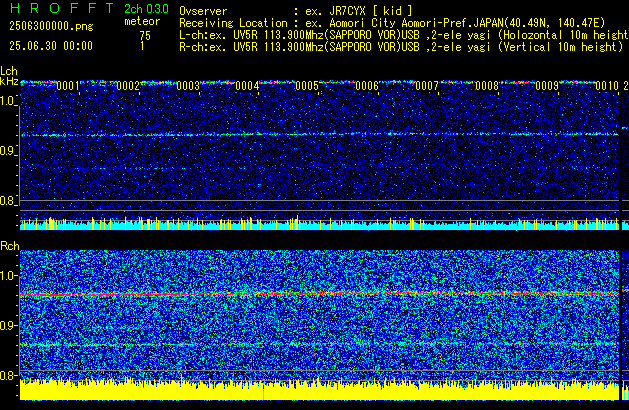Select the 0006 time marker

(x=367, y=86)
